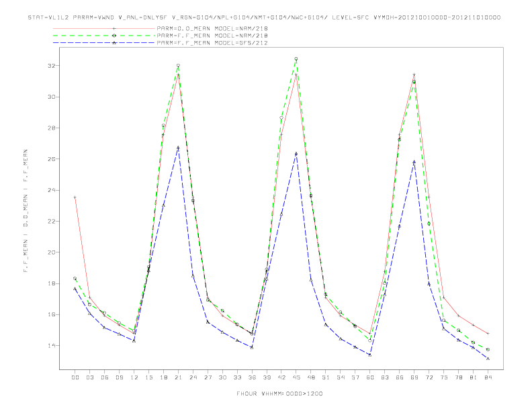Click x-axis tick label 00
The image size is (532, 411).
pos(75,377)
